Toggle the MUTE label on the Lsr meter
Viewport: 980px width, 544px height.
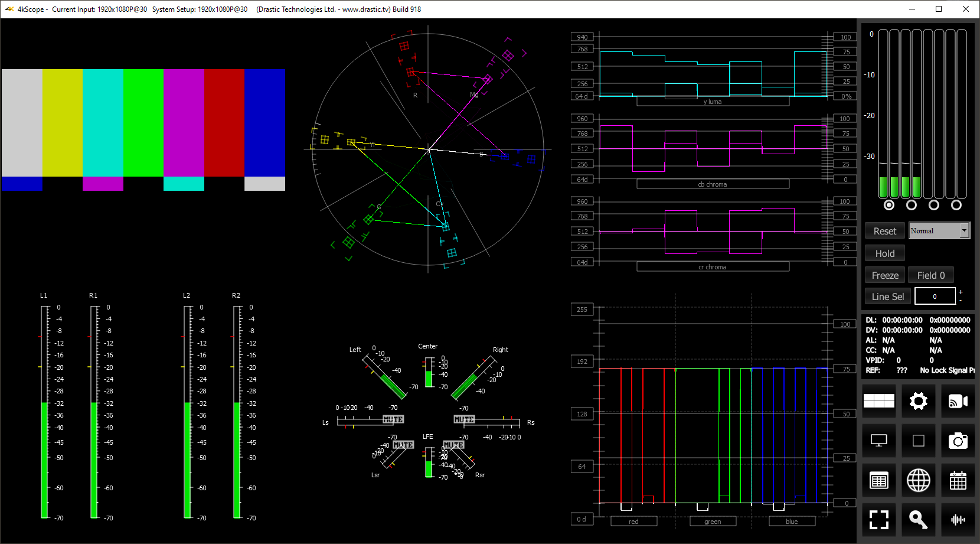pos(403,445)
